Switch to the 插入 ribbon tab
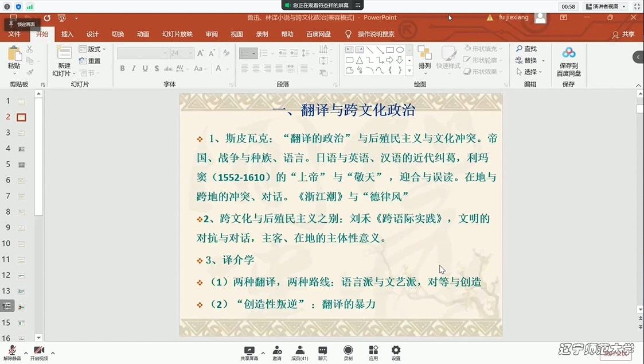 pos(67,34)
